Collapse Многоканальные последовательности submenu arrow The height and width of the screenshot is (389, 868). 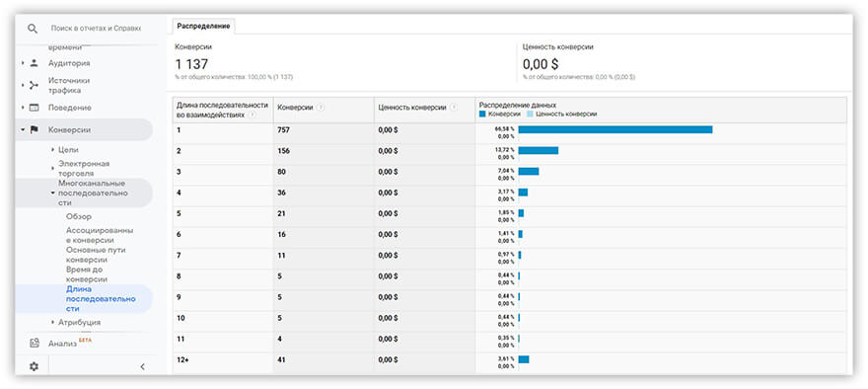52,193
